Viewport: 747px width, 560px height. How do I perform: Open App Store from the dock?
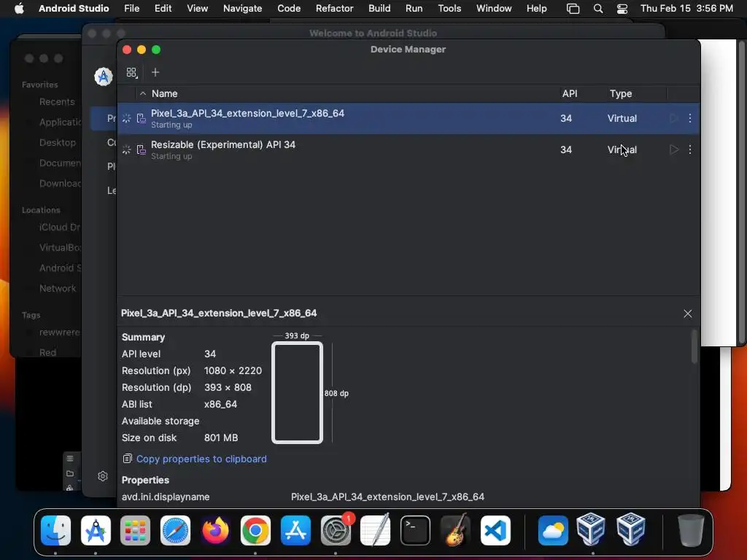(x=295, y=530)
